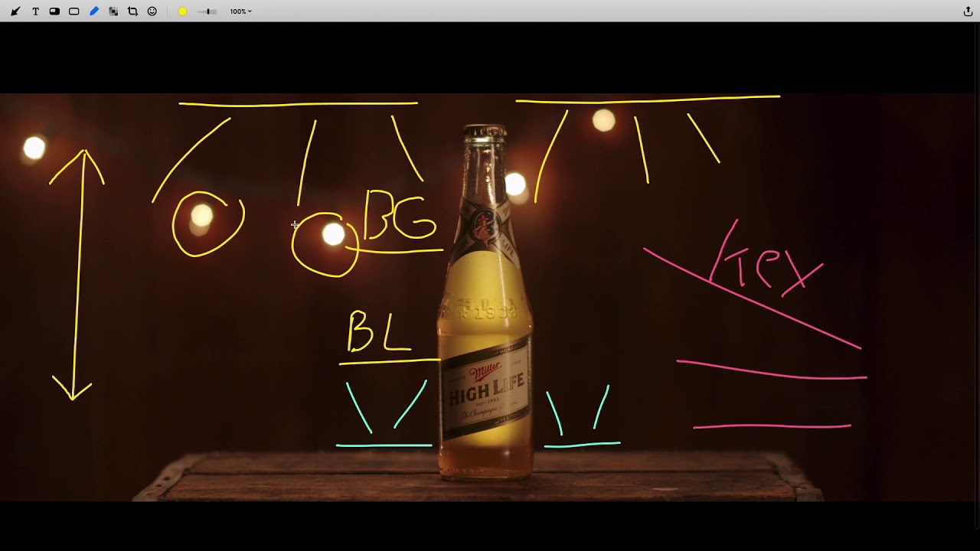Select the blue pen drawing tool
Viewport: 980px width, 551px height.
[x=94, y=11]
